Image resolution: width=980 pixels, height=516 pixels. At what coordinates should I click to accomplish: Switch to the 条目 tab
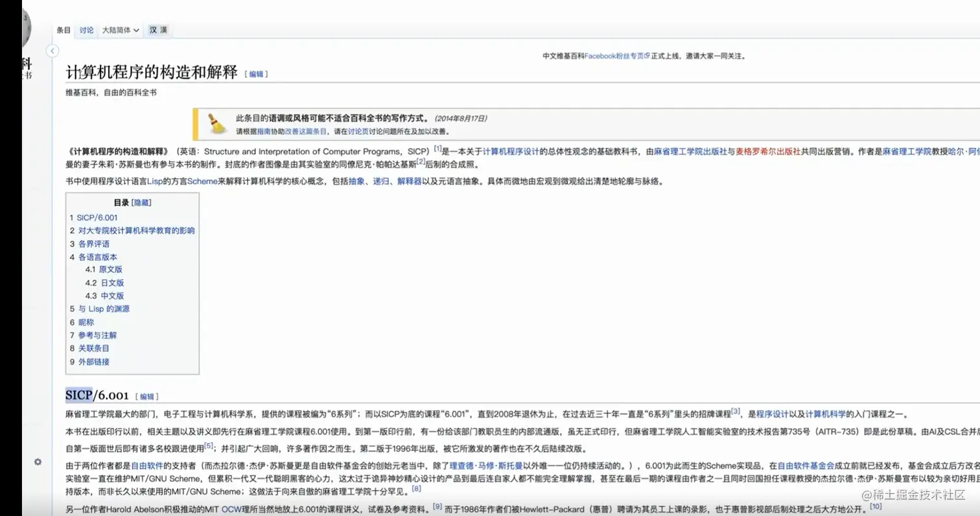pos(64,30)
